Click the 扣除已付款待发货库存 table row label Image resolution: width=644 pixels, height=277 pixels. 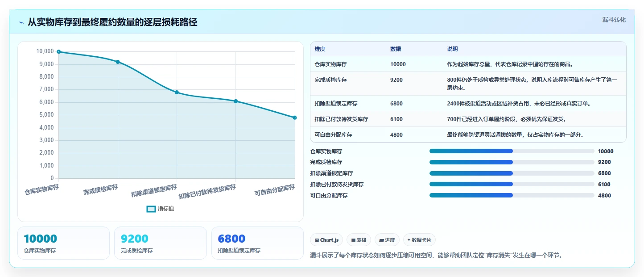point(341,119)
